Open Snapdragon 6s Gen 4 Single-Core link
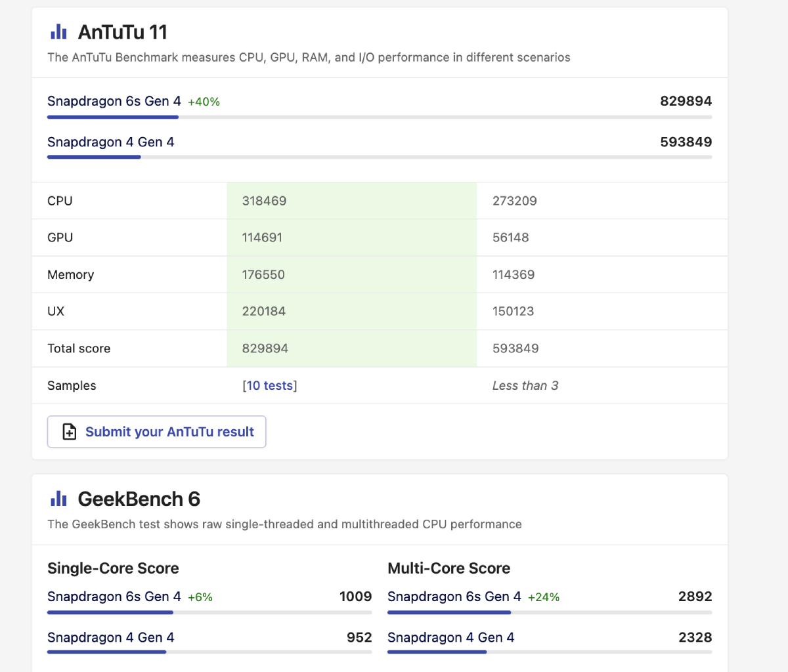This screenshot has width=788, height=672. tap(114, 597)
